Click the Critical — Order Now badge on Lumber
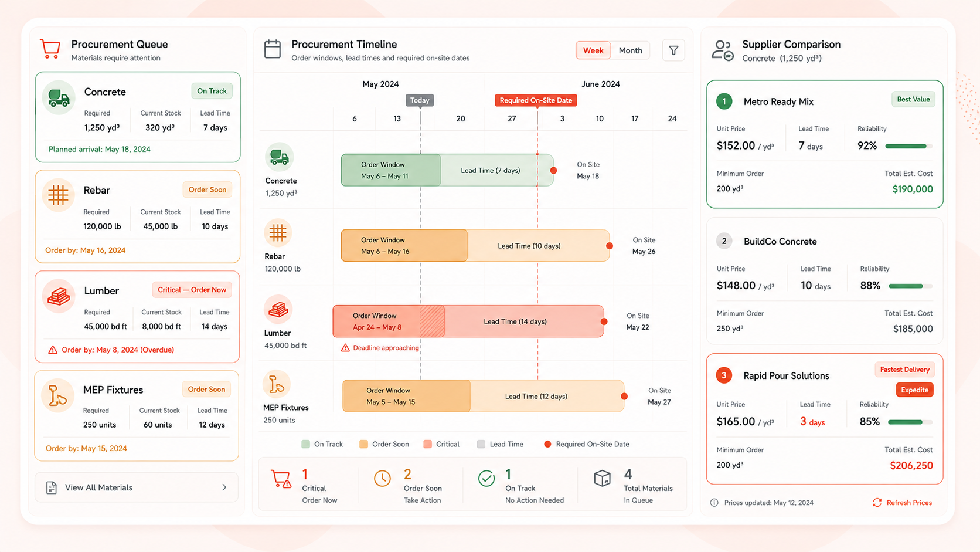980x552 pixels. coord(192,290)
